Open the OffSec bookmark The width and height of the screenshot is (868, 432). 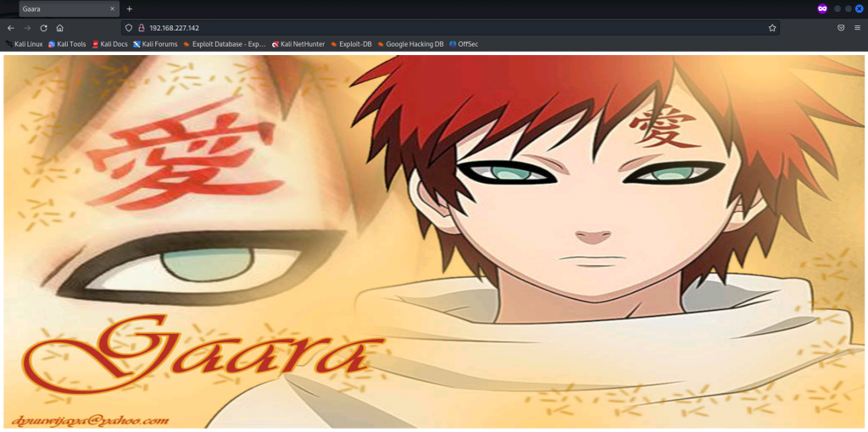(x=464, y=44)
